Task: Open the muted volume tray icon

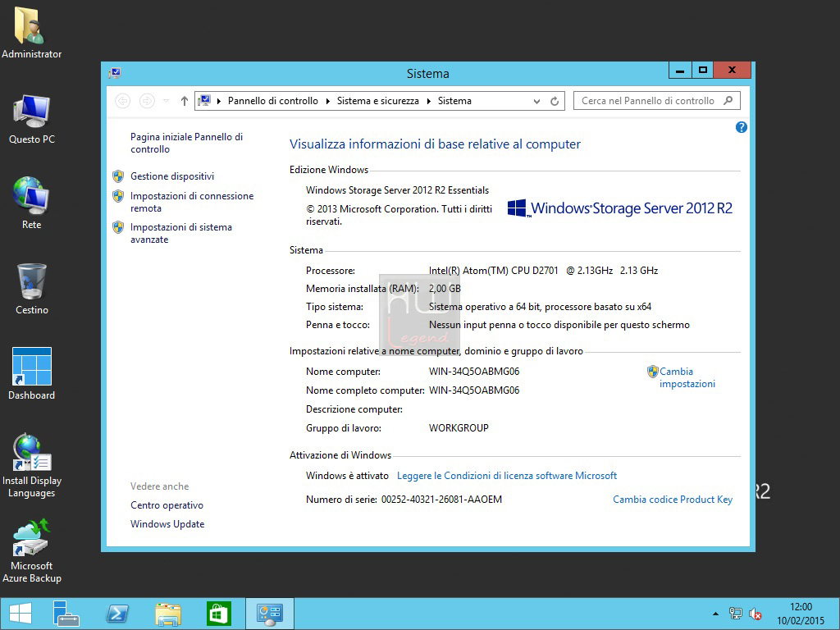Action: [756, 614]
